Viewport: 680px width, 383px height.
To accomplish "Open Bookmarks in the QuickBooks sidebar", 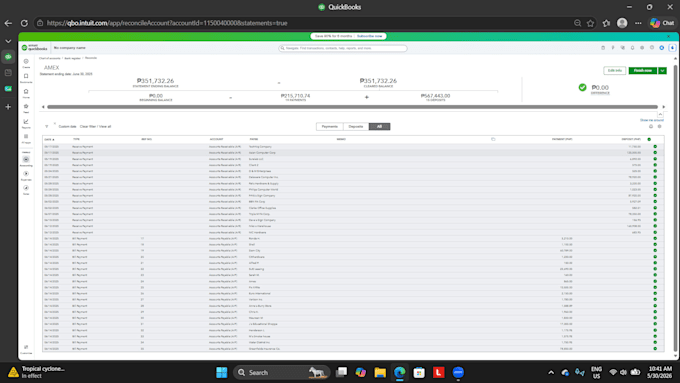I will [x=26, y=78].
